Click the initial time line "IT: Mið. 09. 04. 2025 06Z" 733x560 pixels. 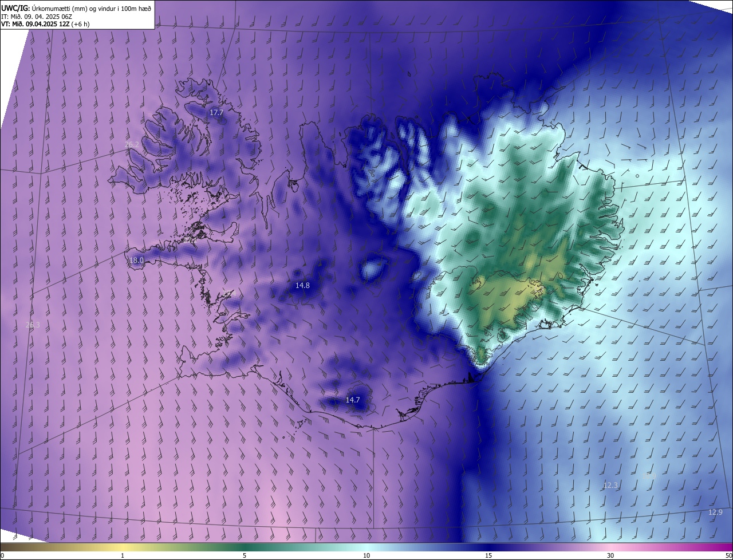[x=37, y=17]
